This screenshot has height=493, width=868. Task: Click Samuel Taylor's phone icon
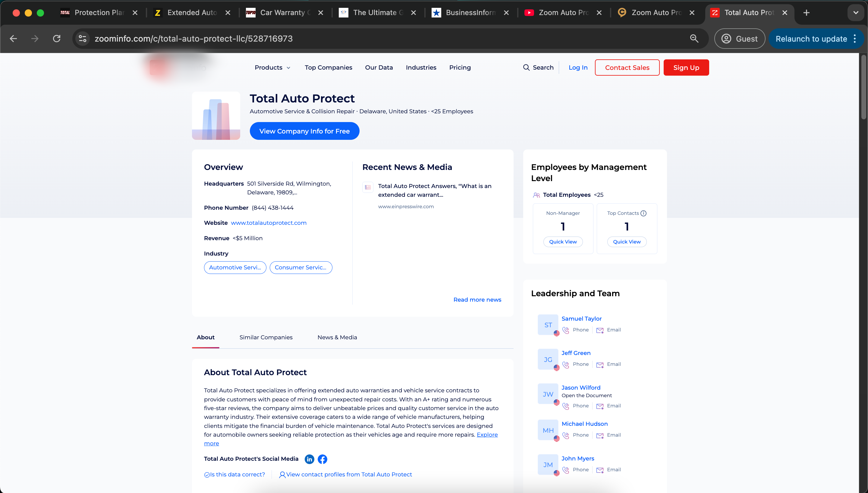[565, 330]
